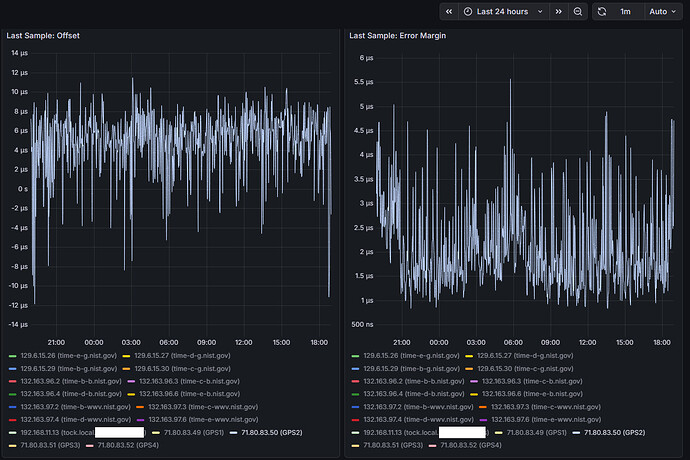This screenshot has height=460, width=690.
Task: Toggle 132.163.96.4 (time-d-b.nist.gov) in Error Margin legend
Action: tap(408, 394)
